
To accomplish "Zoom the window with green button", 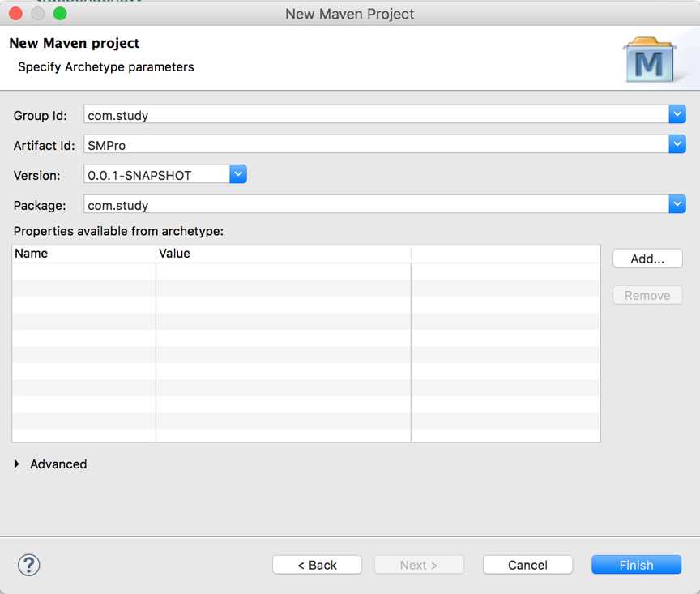I will click(60, 14).
